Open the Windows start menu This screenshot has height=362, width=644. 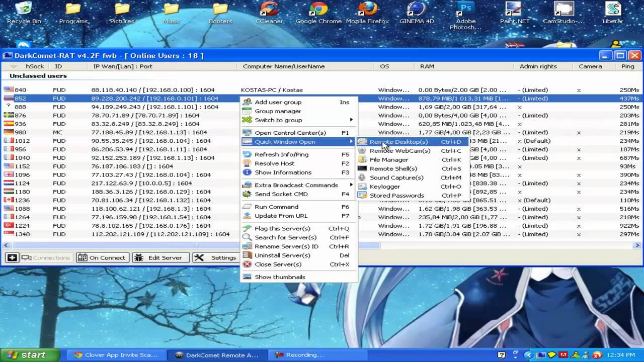point(29,355)
